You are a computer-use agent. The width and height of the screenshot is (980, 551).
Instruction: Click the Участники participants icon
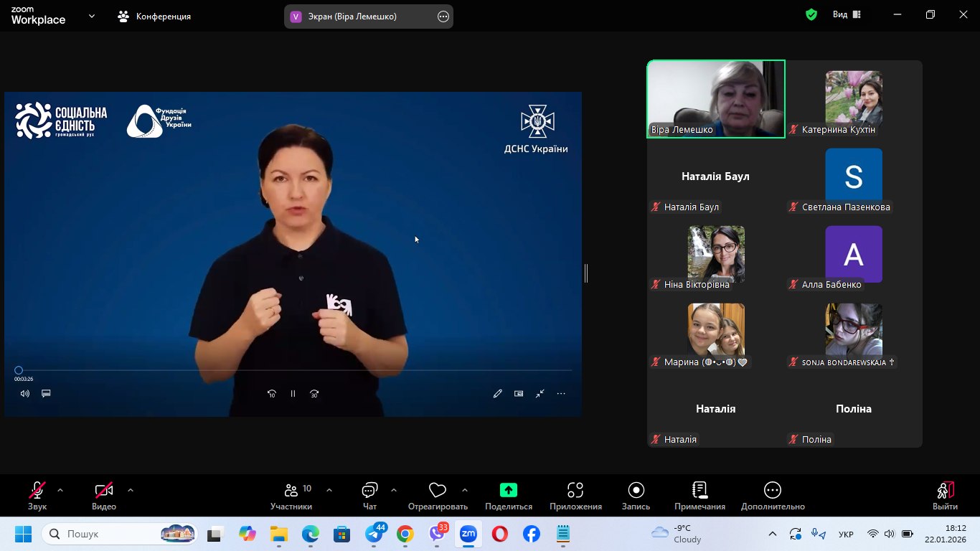pyautogui.click(x=291, y=491)
